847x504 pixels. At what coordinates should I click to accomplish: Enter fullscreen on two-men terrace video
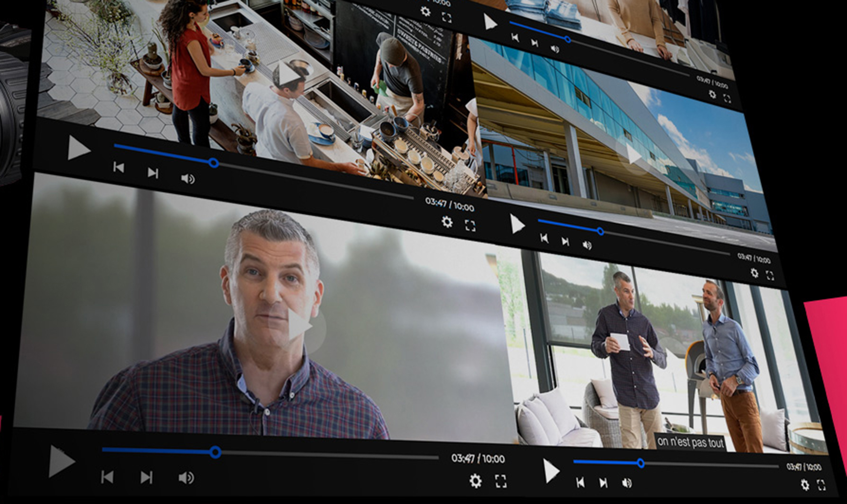click(x=821, y=485)
